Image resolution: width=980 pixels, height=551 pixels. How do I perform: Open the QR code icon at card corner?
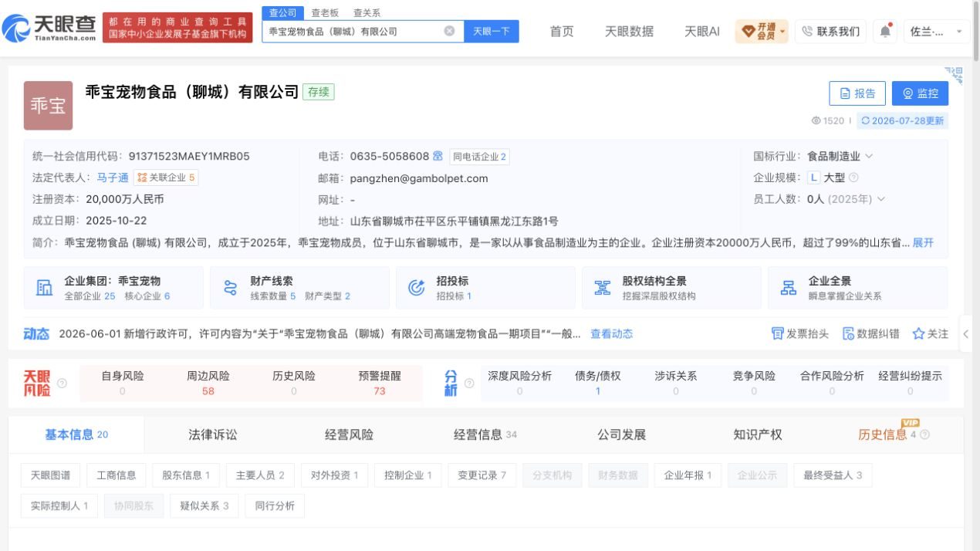955,75
